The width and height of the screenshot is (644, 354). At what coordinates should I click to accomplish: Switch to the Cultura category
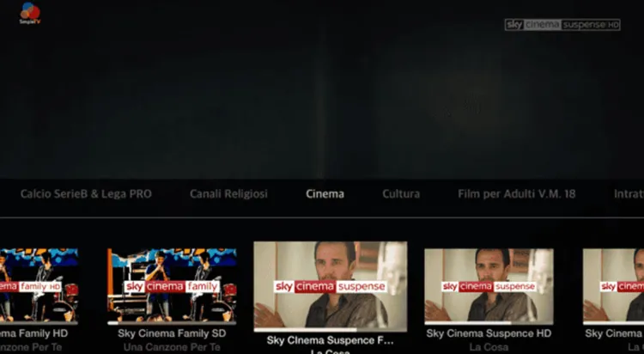401,194
